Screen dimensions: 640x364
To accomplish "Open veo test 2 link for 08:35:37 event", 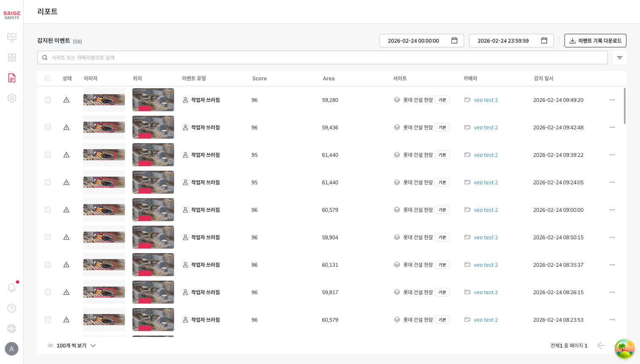I will coord(486,265).
